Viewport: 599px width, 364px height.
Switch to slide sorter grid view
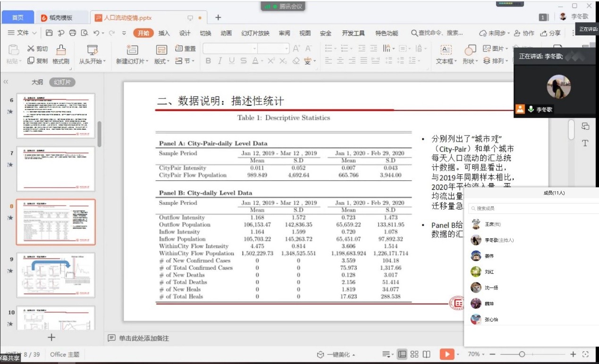[x=414, y=354]
